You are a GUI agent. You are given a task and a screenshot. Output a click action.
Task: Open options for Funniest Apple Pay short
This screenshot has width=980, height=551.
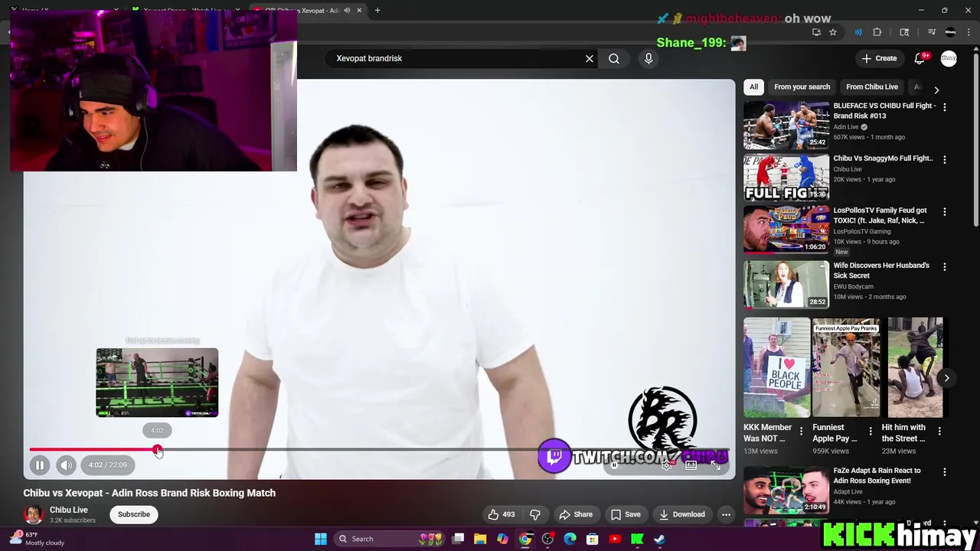(x=871, y=431)
